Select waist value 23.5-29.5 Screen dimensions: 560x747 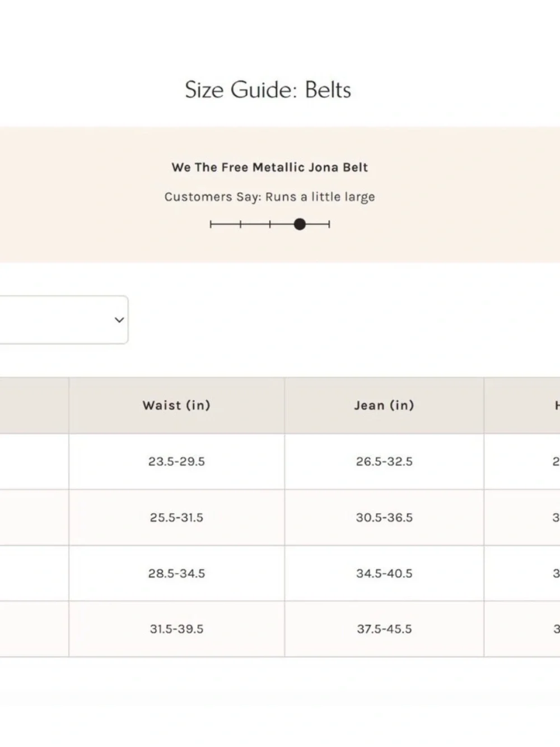pyautogui.click(x=176, y=461)
